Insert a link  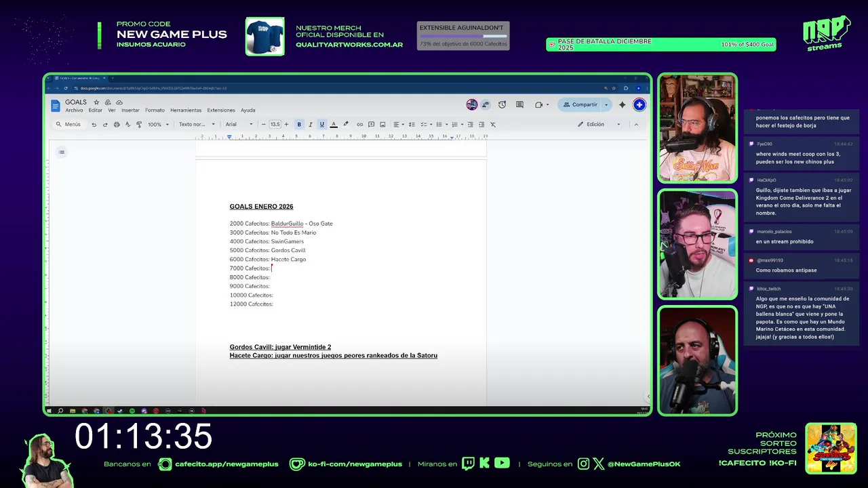tap(360, 125)
